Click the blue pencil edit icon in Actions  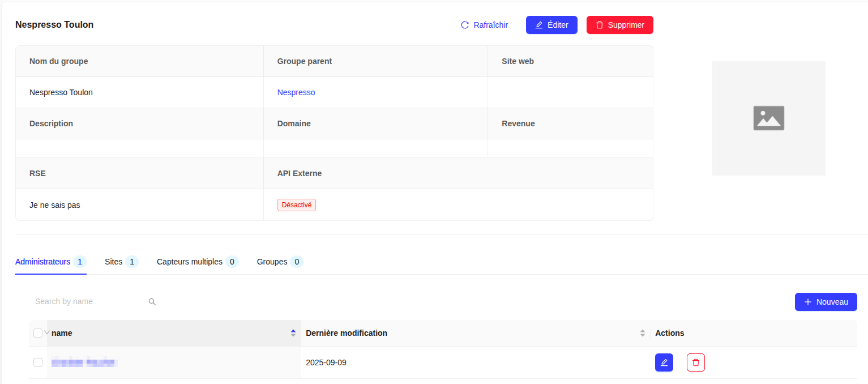coord(664,362)
